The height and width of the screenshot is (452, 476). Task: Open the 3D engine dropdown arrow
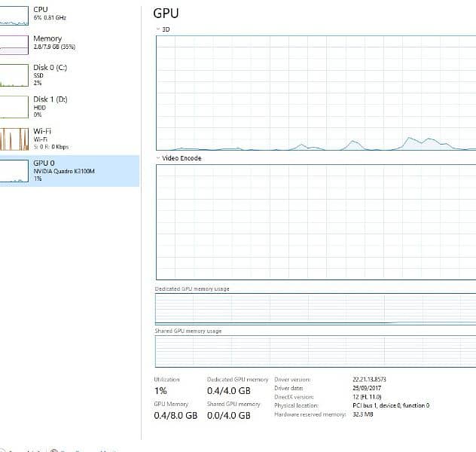pos(157,29)
